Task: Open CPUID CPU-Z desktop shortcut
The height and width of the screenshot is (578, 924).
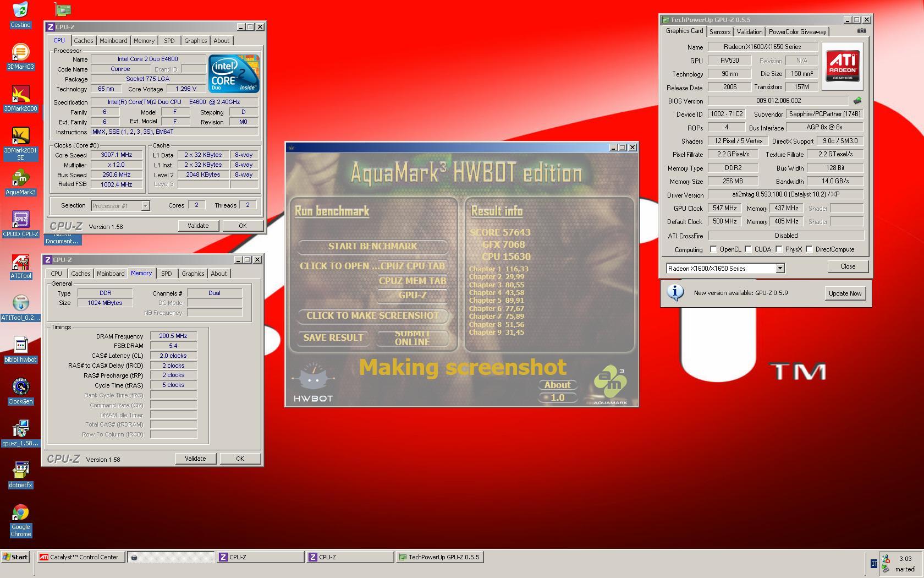Action: tap(20, 225)
